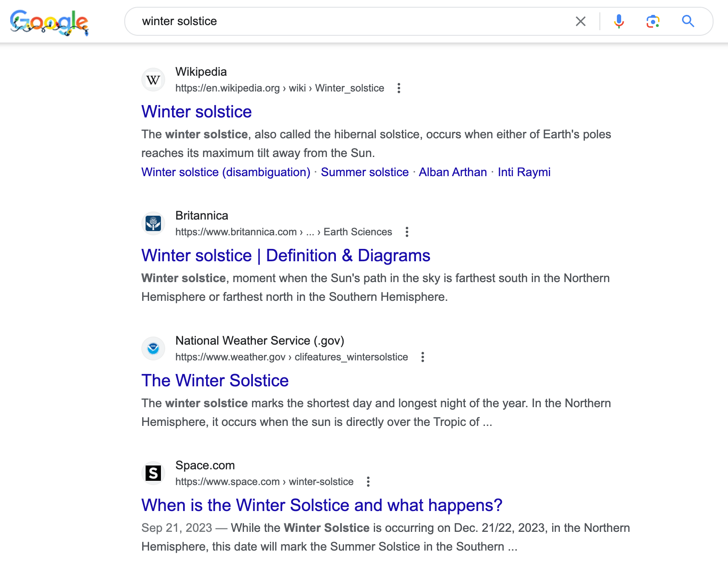
Task: Open the three-dot menu on the Space.com result
Action: [368, 481]
